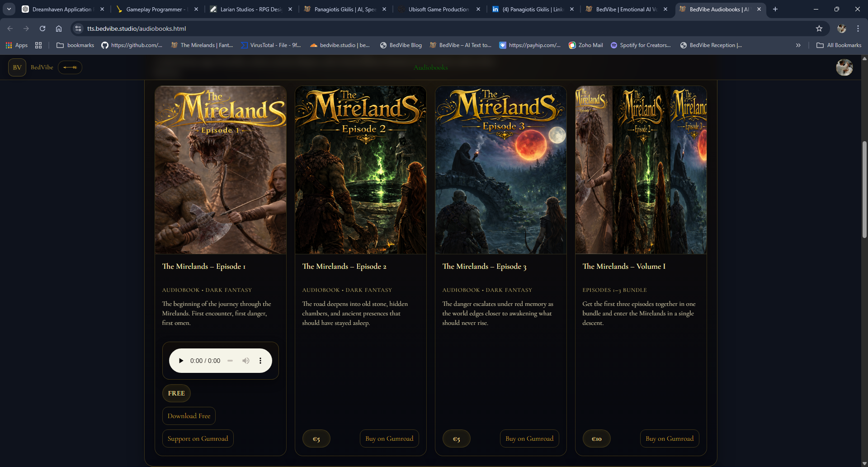The width and height of the screenshot is (868, 467).
Task: Open the All Bookmarks folder
Action: point(839,45)
